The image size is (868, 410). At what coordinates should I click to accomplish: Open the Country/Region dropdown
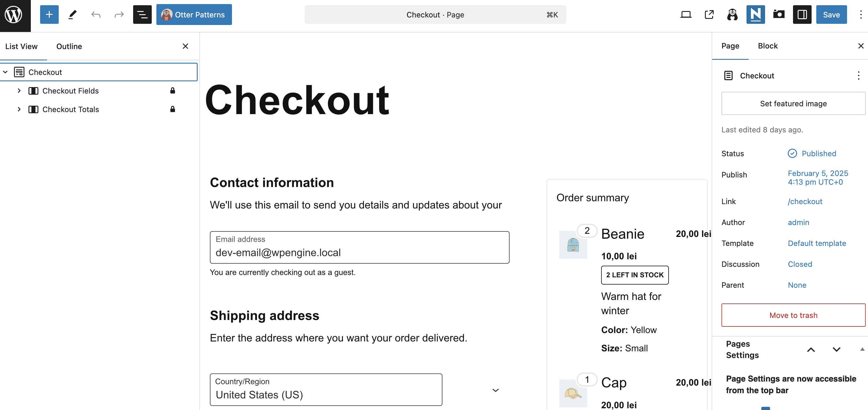[x=326, y=389]
